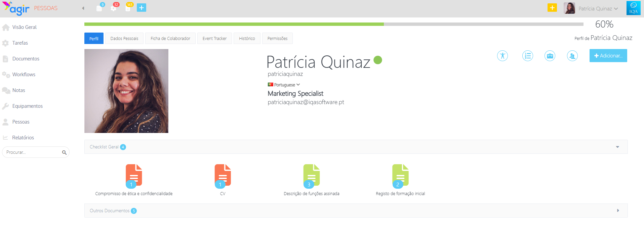Switch to Ficha de Colaborador tab
Image resolution: width=644 pixels, height=227 pixels.
(x=170, y=39)
